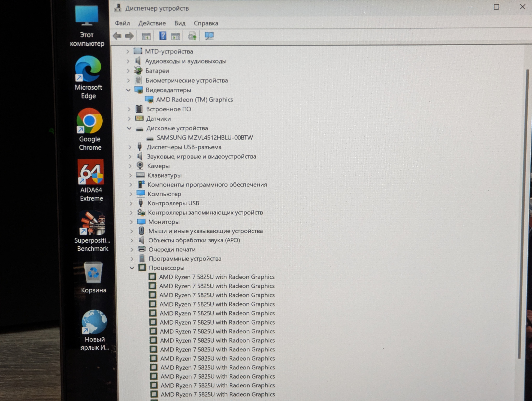This screenshot has width=532, height=401.
Task: Collapse the Дисковые устройства node
Action: pyautogui.click(x=129, y=128)
